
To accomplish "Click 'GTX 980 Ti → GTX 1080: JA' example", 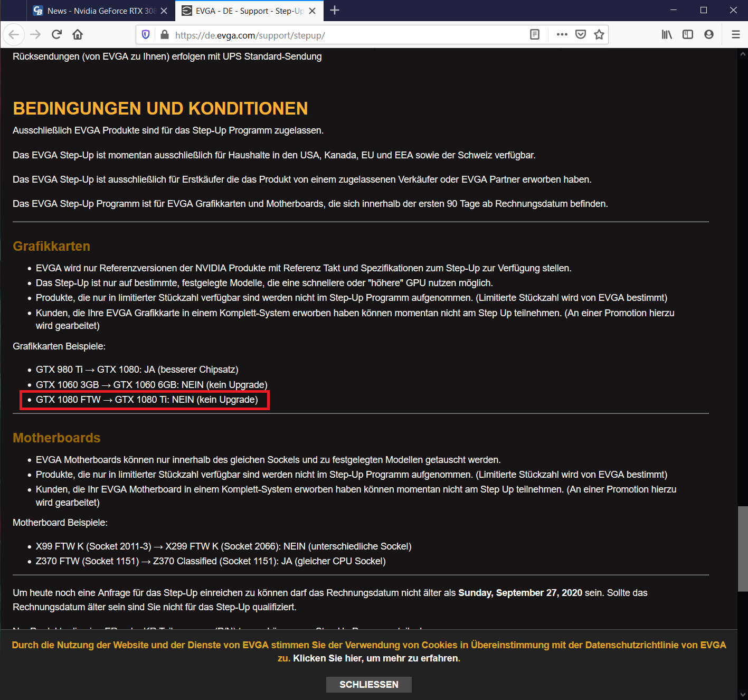I will tap(137, 370).
